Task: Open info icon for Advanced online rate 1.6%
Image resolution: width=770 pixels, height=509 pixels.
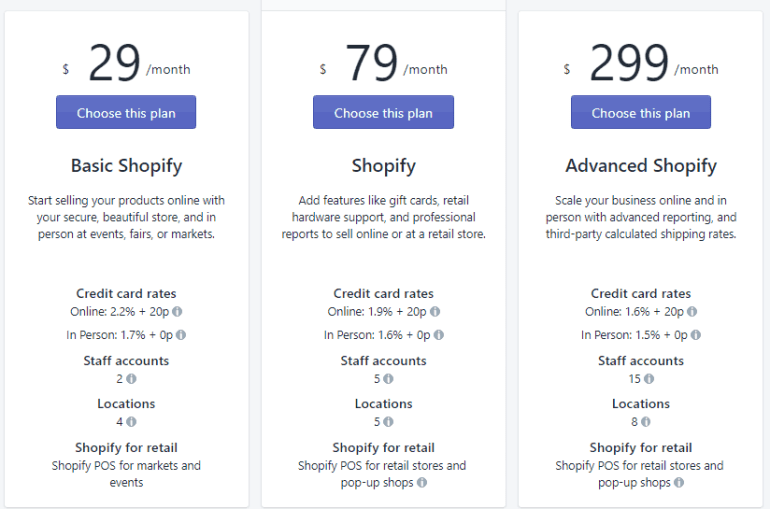Action: [692, 311]
